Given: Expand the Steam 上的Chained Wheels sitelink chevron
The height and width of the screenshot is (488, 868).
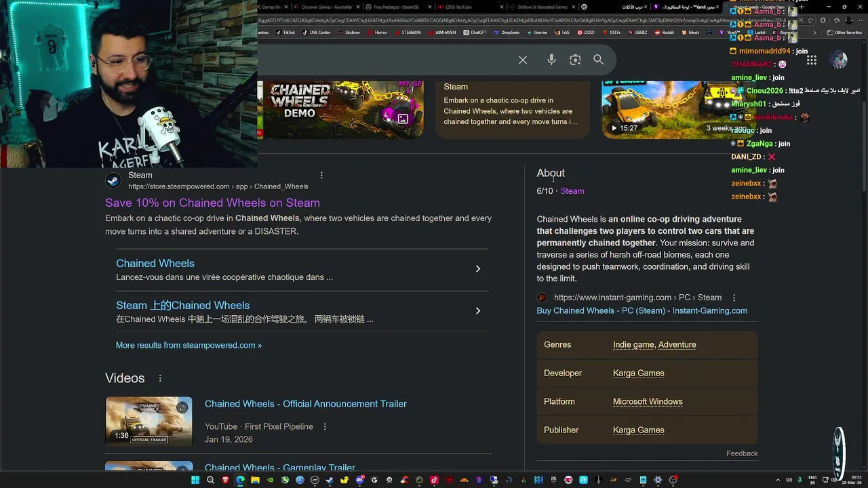Looking at the screenshot, I should pyautogui.click(x=477, y=311).
